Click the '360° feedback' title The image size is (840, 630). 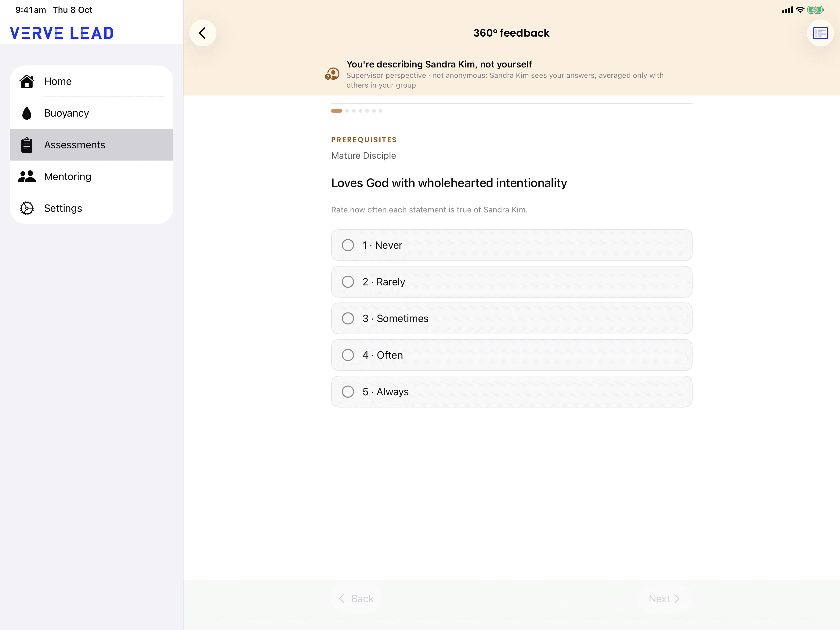pyautogui.click(x=511, y=33)
